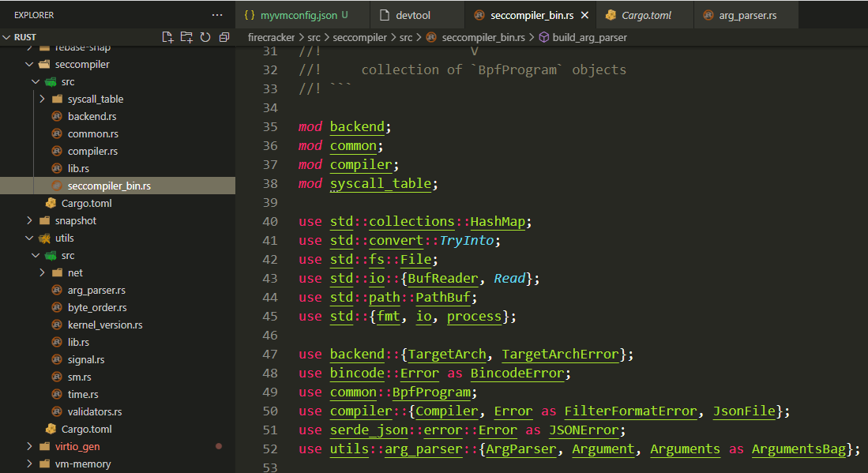Open the Explorer more actions ellipsis
The height and width of the screenshot is (473, 868).
click(x=217, y=14)
